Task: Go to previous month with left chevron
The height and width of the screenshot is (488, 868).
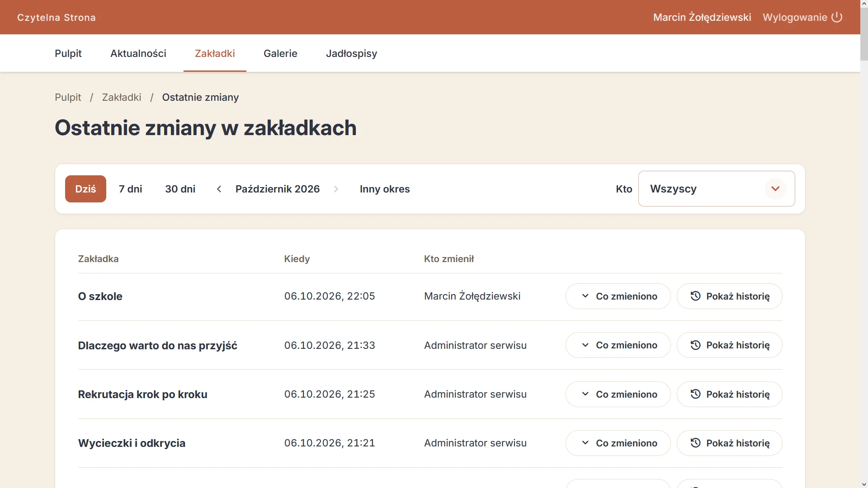Action: coord(219,189)
